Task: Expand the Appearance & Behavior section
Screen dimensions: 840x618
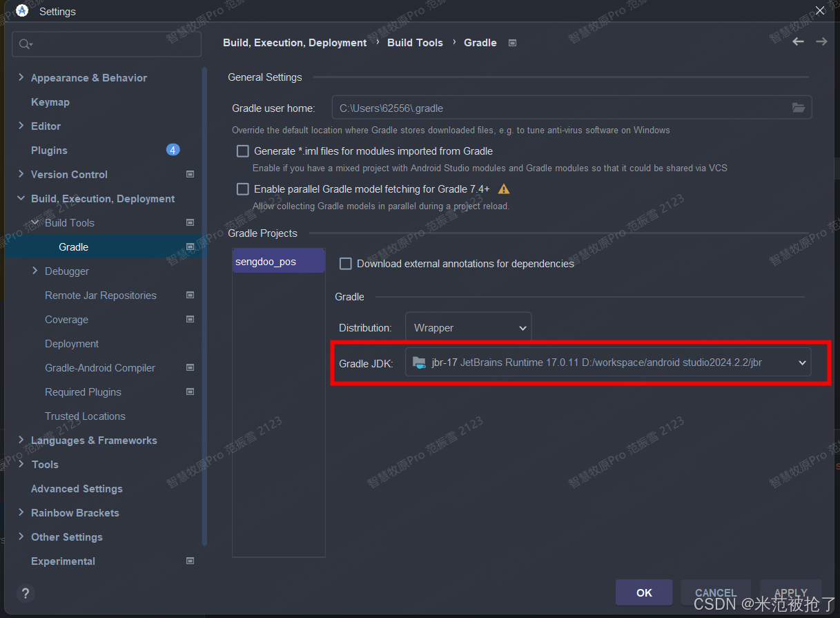Action: pos(21,77)
